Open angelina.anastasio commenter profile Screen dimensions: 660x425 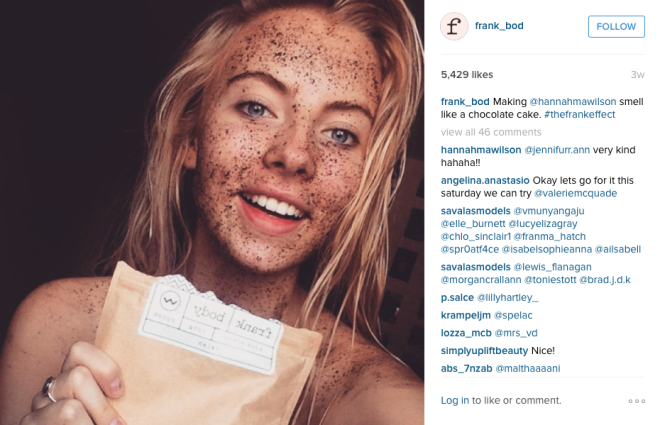point(485,181)
